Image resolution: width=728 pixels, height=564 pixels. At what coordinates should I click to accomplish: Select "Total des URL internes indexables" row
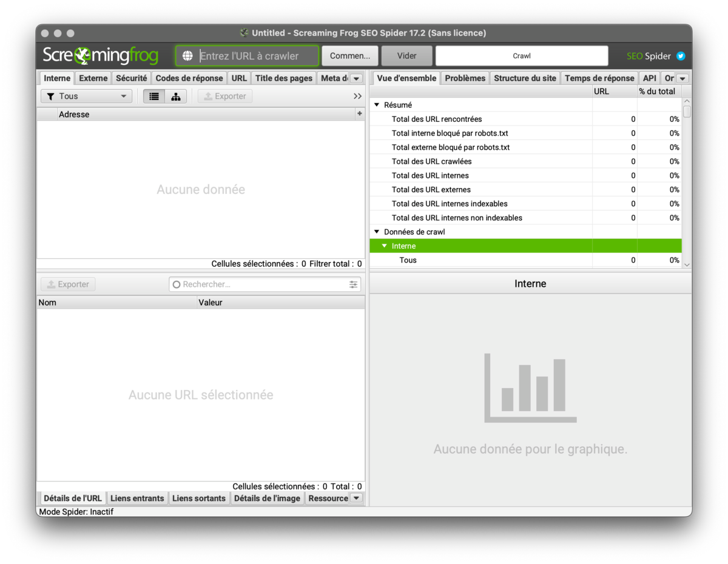tap(525, 204)
